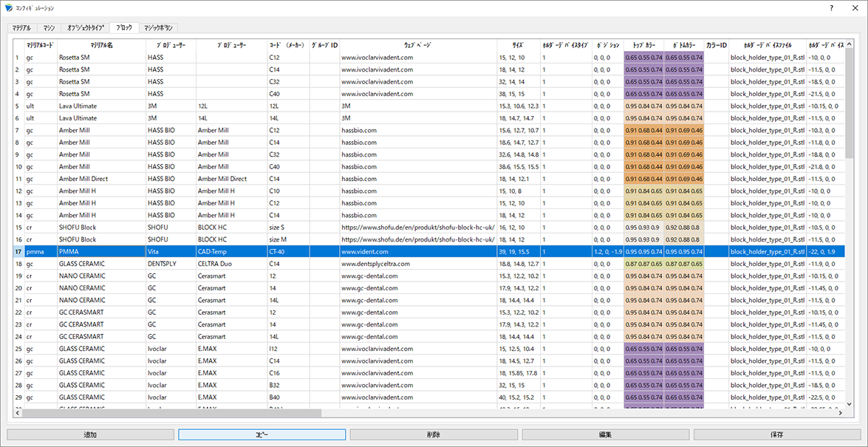Select orange top color cell in row 7

click(644, 130)
